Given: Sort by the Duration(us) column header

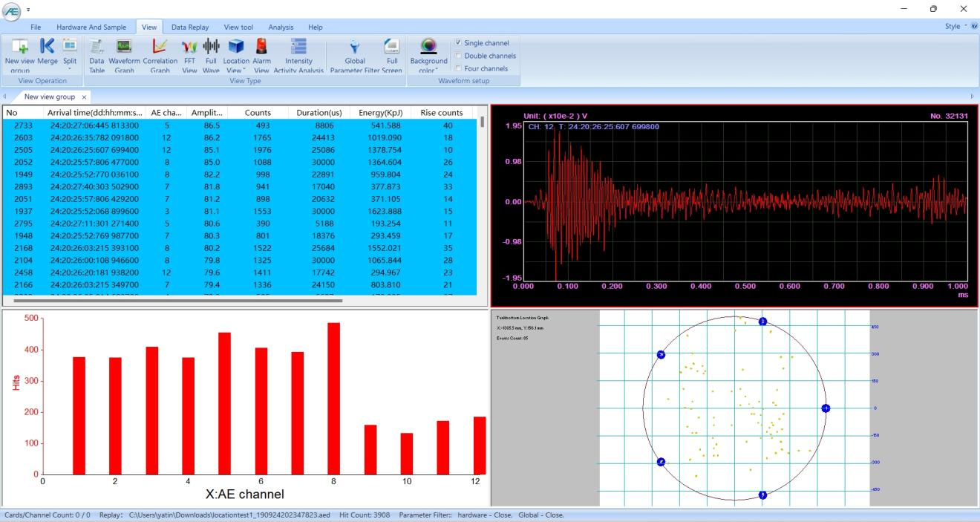Looking at the screenshot, I should pyautogui.click(x=319, y=112).
